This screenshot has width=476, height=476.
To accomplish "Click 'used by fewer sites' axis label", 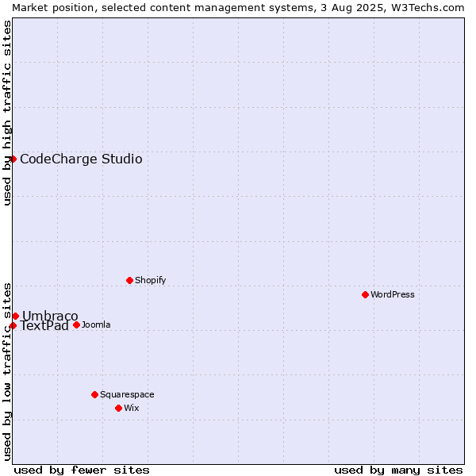I will coord(82,470).
